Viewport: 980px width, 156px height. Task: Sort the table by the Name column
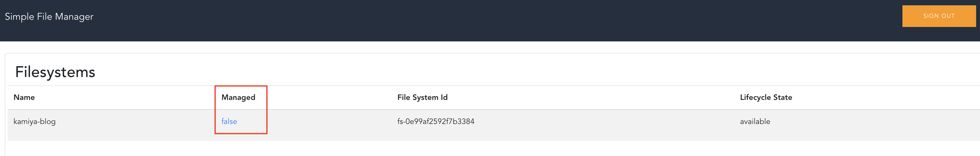(x=24, y=97)
